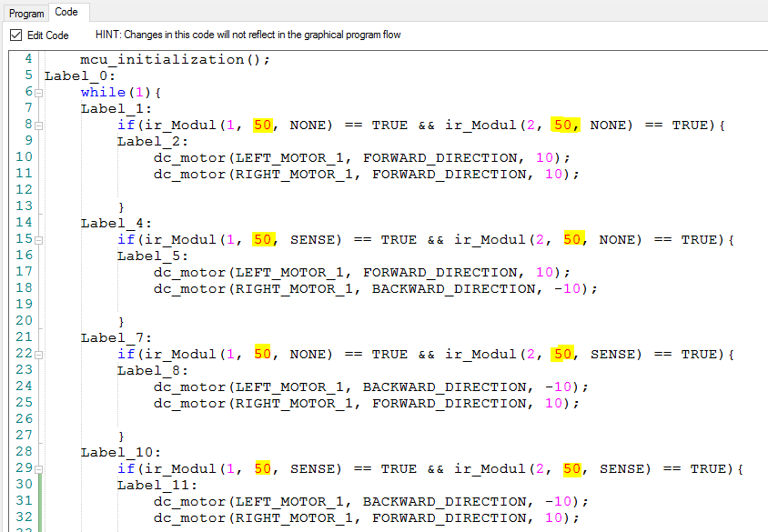Click the second highlighted 50 on line 8
Image resolution: width=768 pixels, height=532 pixels.
[x=563, y=125]
